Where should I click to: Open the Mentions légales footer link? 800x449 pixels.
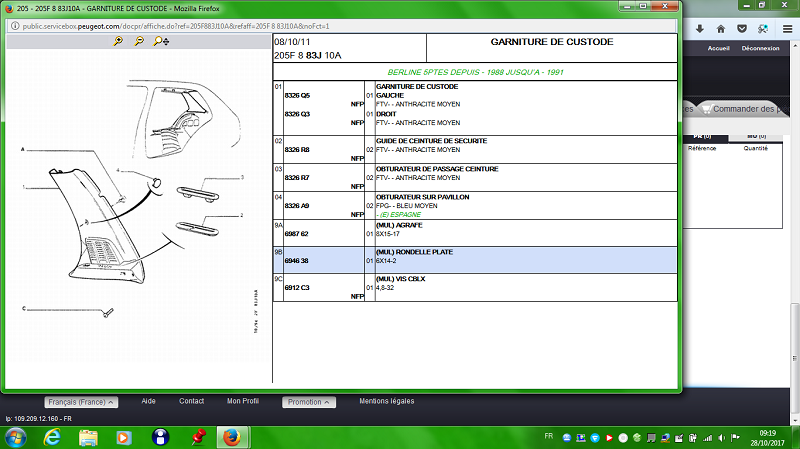tap(387, 401)
